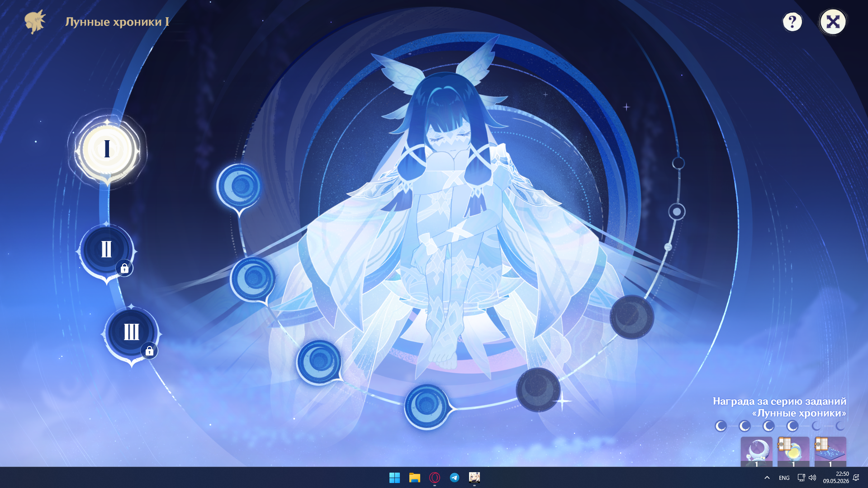868x488 pixels.
Task: Click the padlock on chapter II
Action: point(124,268)
